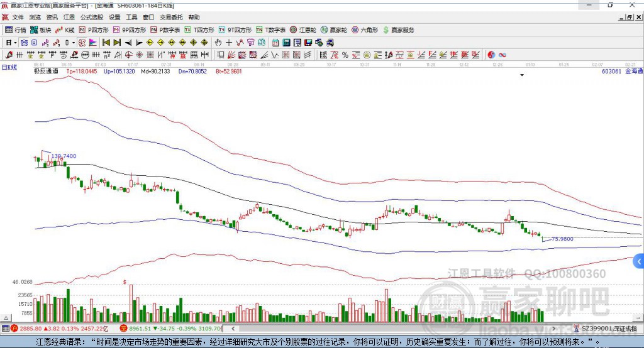Toggle the pressed red indicator icon
The height and width of the screenshot is (348, 644).
click(x=82, y=43)
